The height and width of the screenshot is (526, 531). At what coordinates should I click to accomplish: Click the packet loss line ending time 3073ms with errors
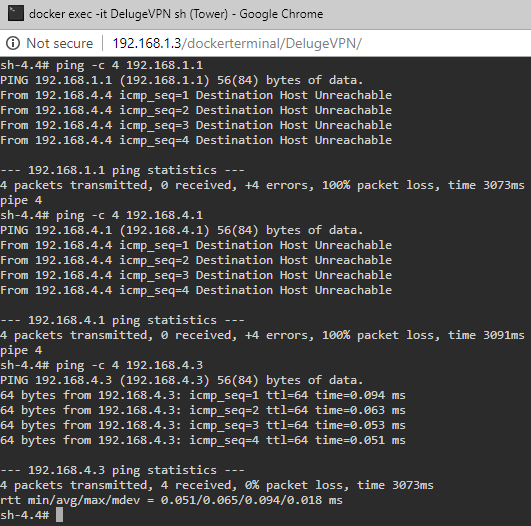262,185
